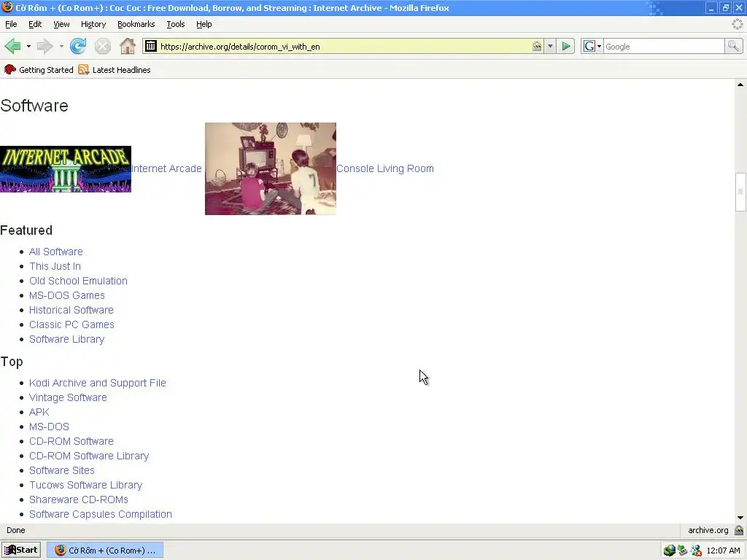Select the Firefox taskbar window button

pyautogui.click(x=107, y=550)
